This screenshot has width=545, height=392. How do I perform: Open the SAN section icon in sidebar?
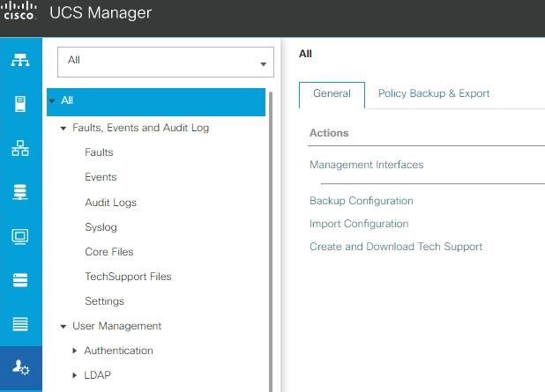tap(20, 192)
